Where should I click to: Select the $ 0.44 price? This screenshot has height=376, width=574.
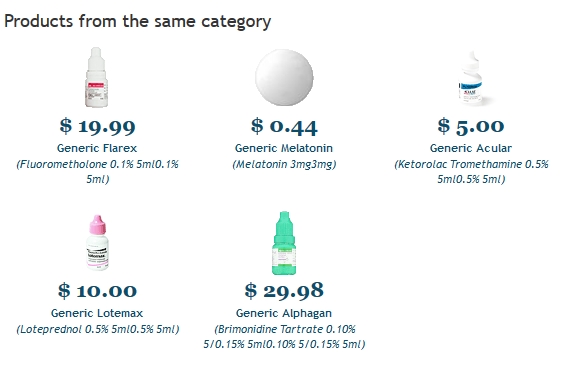(x=284, y=126)
